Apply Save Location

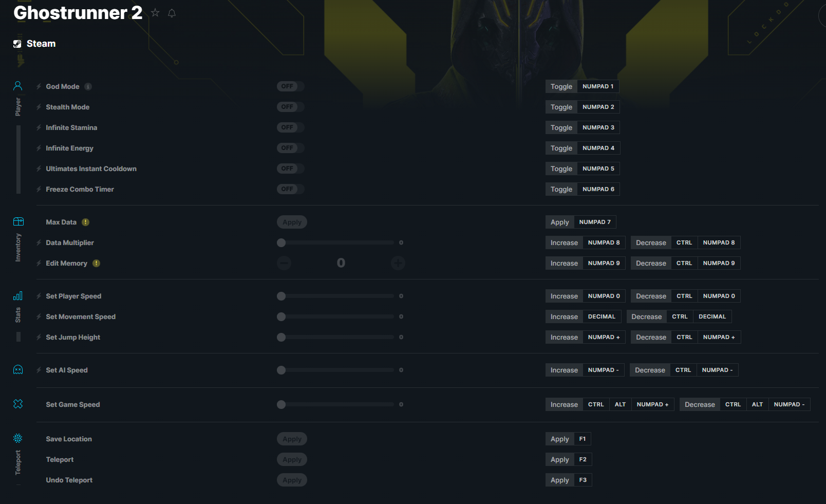292,439
